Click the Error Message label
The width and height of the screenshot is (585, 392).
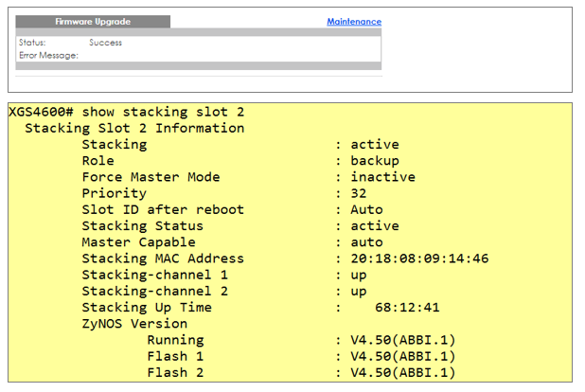[x=48, y=55]
